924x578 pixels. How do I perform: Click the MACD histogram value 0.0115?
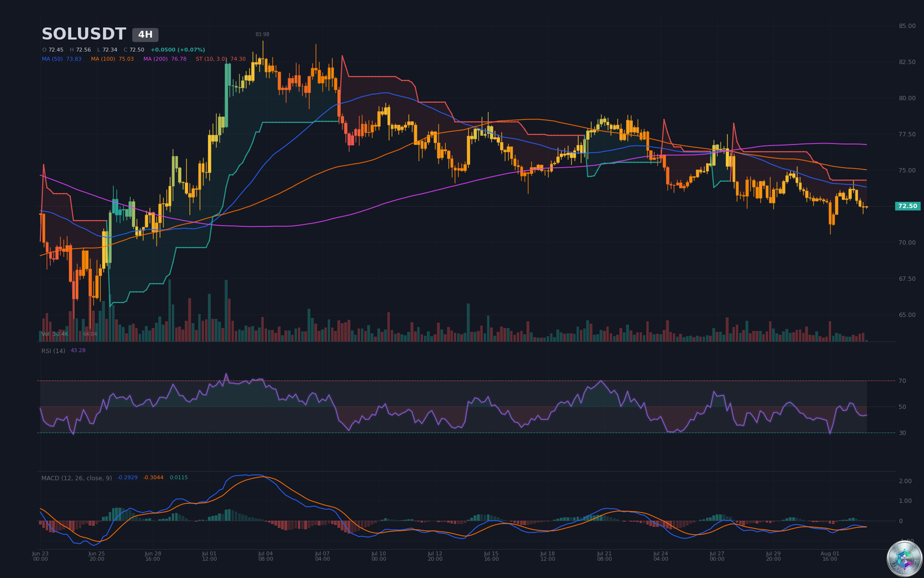(178, 477)
